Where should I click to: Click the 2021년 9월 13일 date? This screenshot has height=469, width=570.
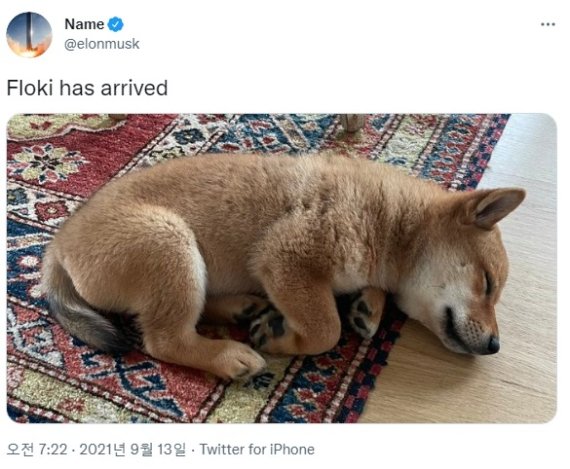pos(133,449)
